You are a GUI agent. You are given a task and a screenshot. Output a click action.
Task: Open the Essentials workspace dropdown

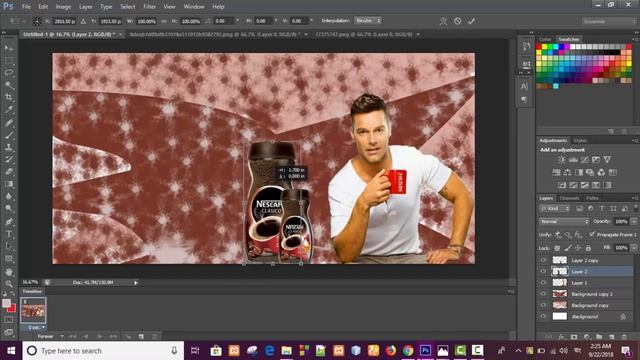point(608,21)
